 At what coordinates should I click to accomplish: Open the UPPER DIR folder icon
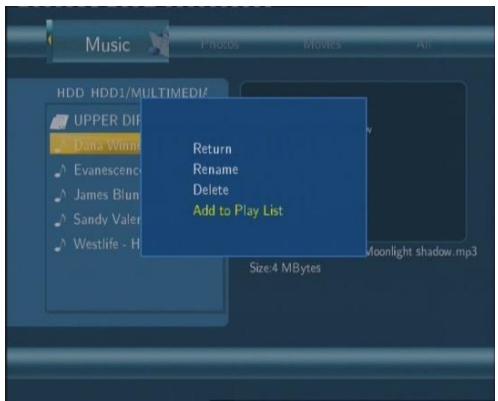[59, 121]
